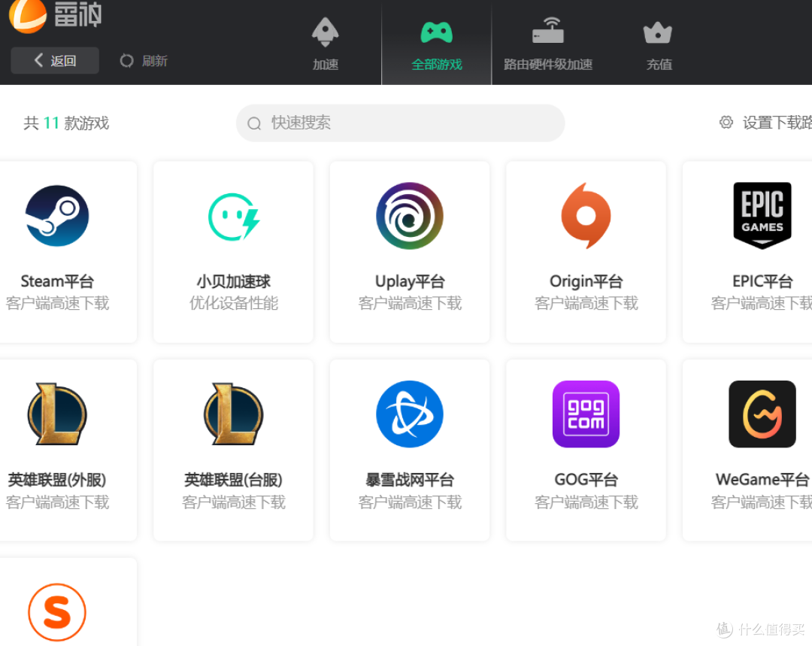Open the 路由硬件级加速 tab
Viewport: 812px width, 646px height.
pyautogui.click(x=548, y=44)
